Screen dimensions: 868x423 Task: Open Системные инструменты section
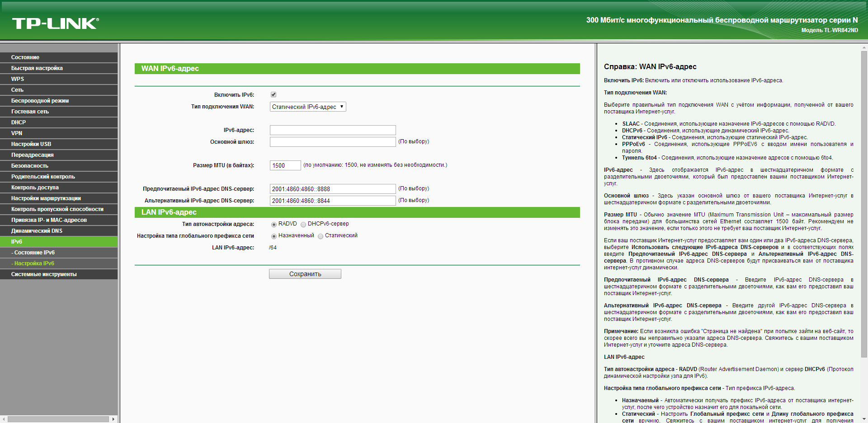tap(59, 274)
